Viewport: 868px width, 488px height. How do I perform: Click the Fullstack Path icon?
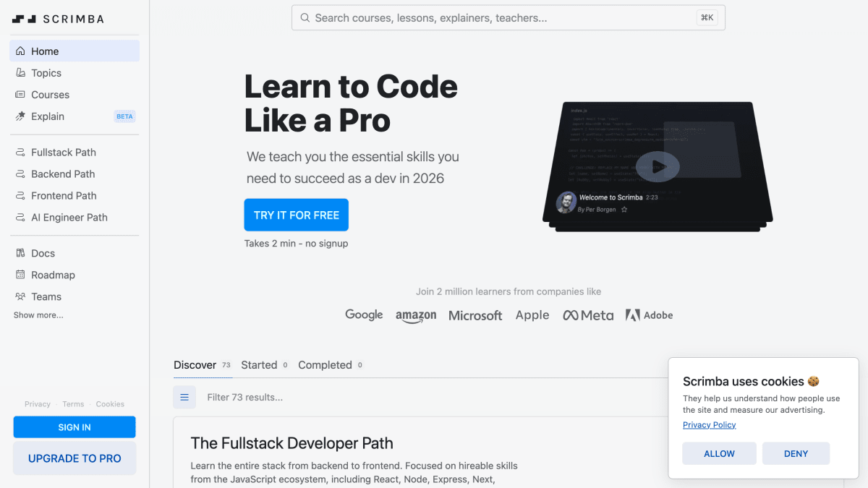coord(20,153)
